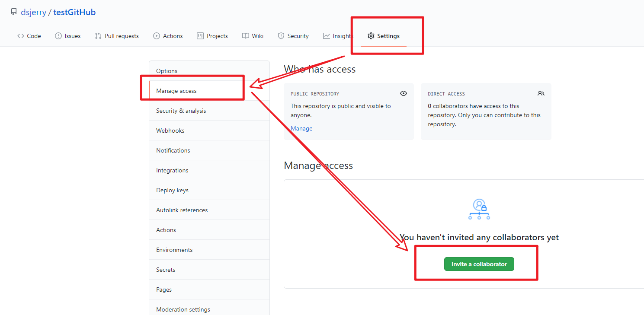This screenshot has height=315, width=644.
Task: Open Webhooks settings page
Action: [209, 130]
